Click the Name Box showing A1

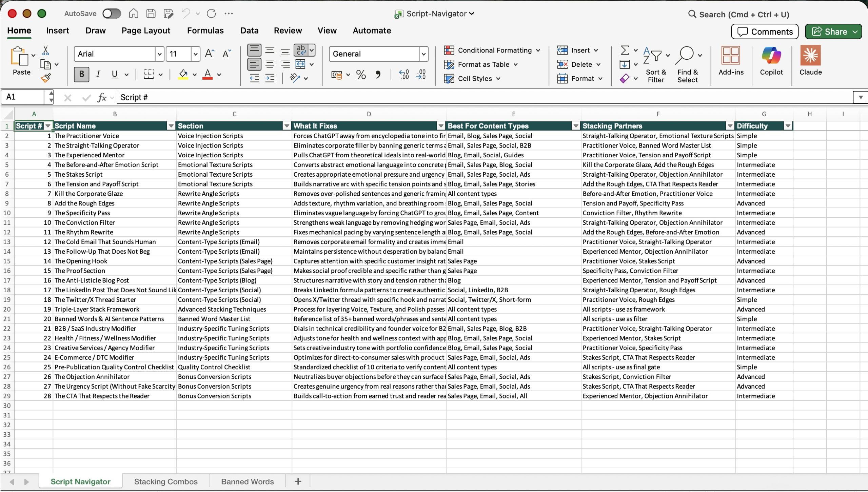click(23, 97)
